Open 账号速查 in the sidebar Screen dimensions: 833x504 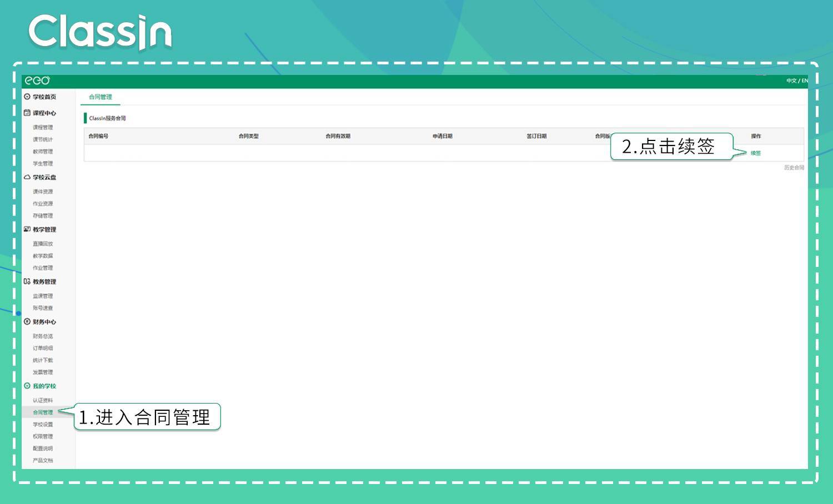pos(43,308)
